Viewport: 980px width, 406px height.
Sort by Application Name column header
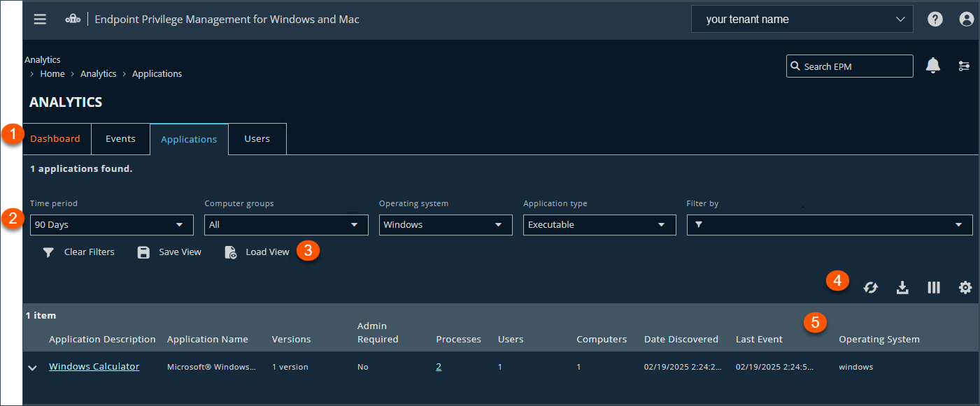point(208,340)
